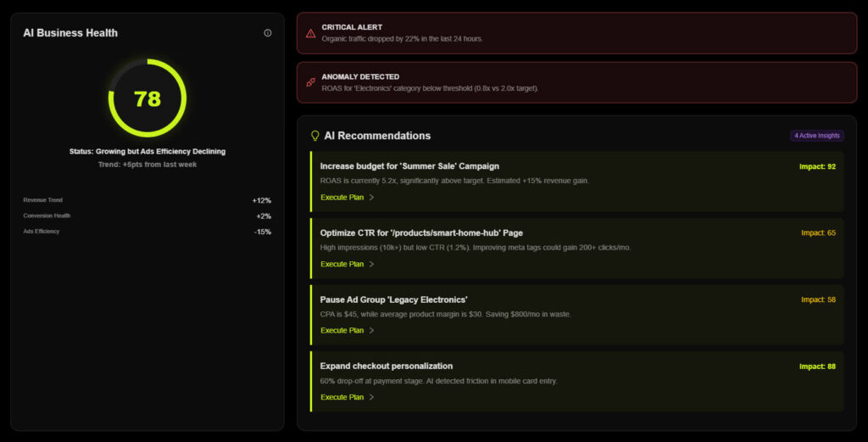
Task: Click the info icon in AI Business Health
Action: pyautogui.click(x=268, y=33)
